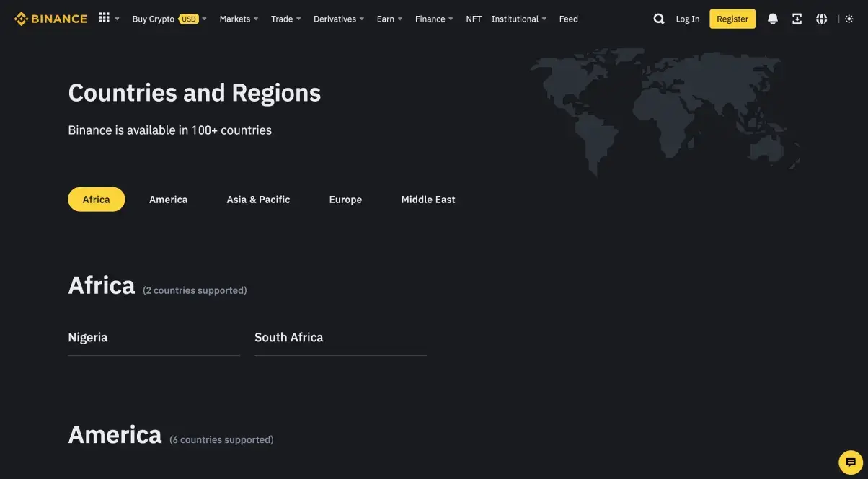This screenshot has width=868, height=479.
Task: Click the '2 countries supported' text
Action: point(195,290)
